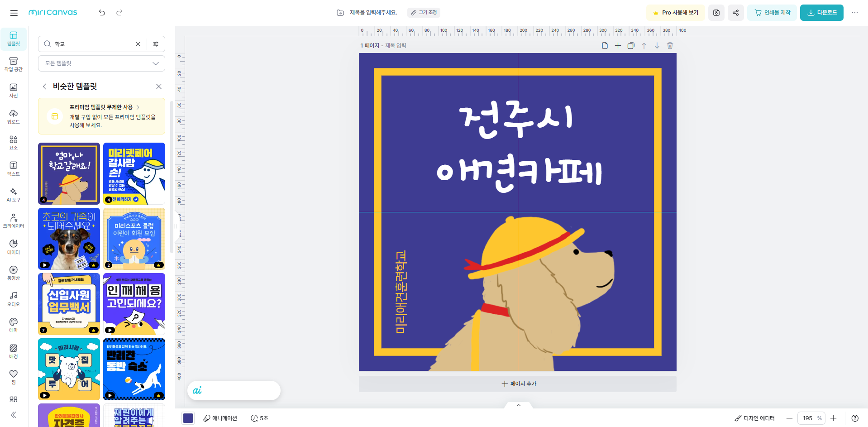
Task: Click the share icon in header
Action: (736, 13)
